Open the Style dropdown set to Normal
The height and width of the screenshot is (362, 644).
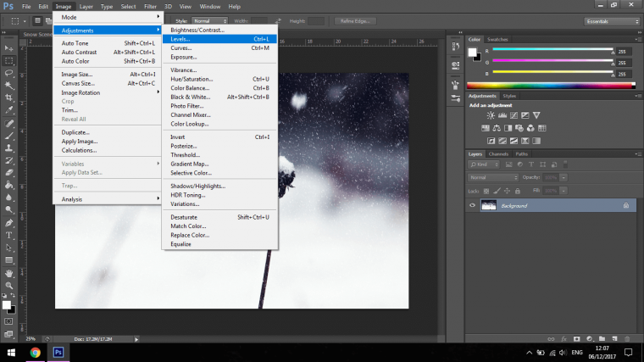pyautogui.click(x=210, y=21)
